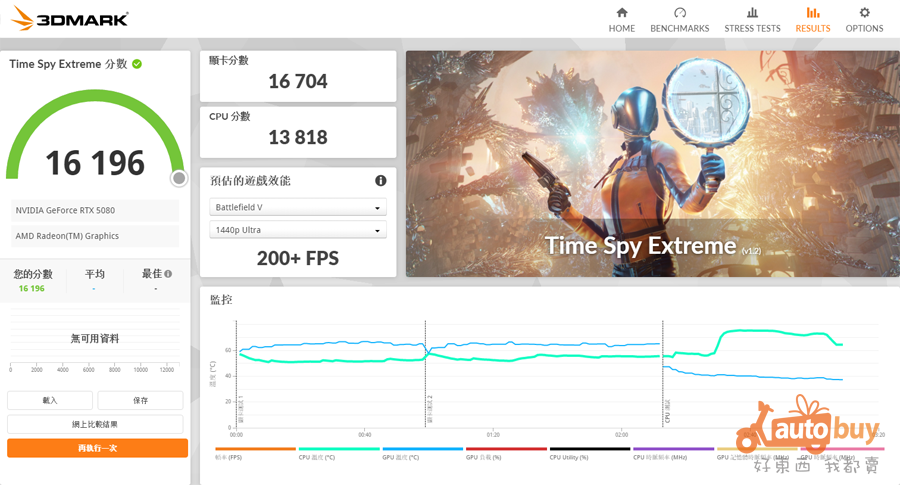The height and width of the screenshot is (485, 900).
Task: Open the OPTIONS gear section
Action: [864, 19]
